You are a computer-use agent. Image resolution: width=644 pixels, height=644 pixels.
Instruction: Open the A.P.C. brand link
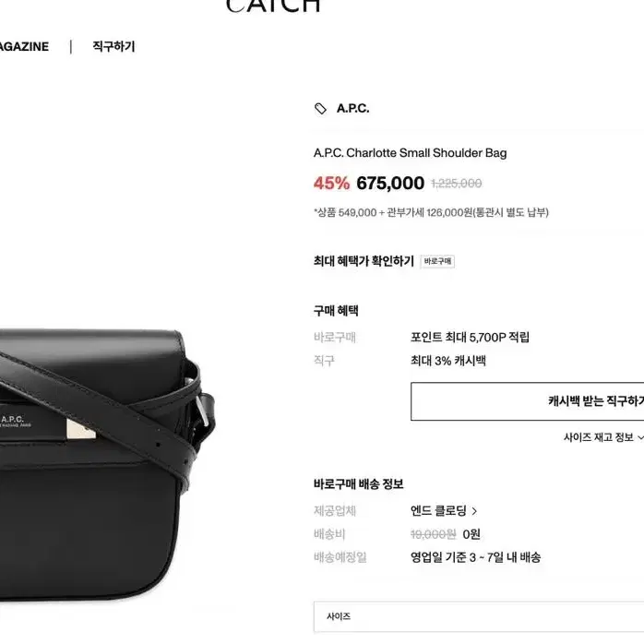point(352,109)
